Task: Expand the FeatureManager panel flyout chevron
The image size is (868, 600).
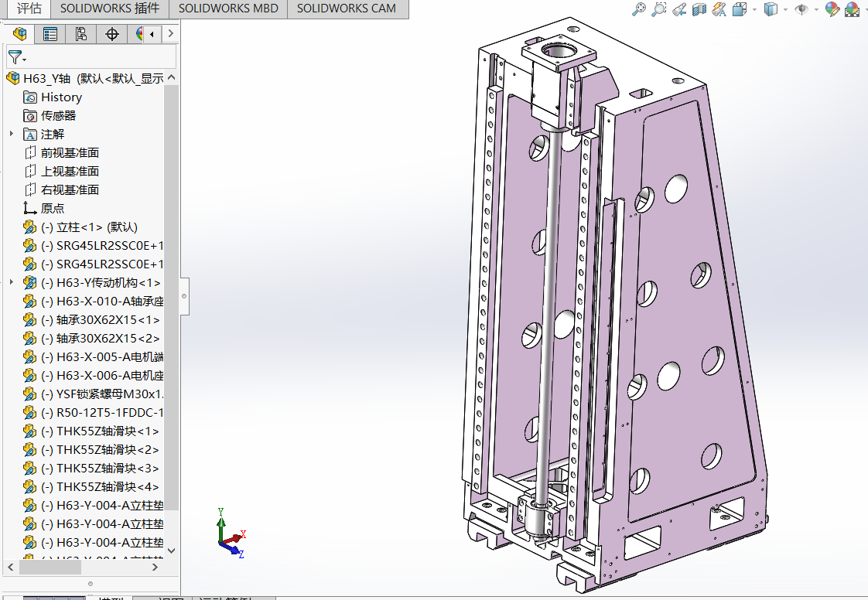Action: point(170,34)
